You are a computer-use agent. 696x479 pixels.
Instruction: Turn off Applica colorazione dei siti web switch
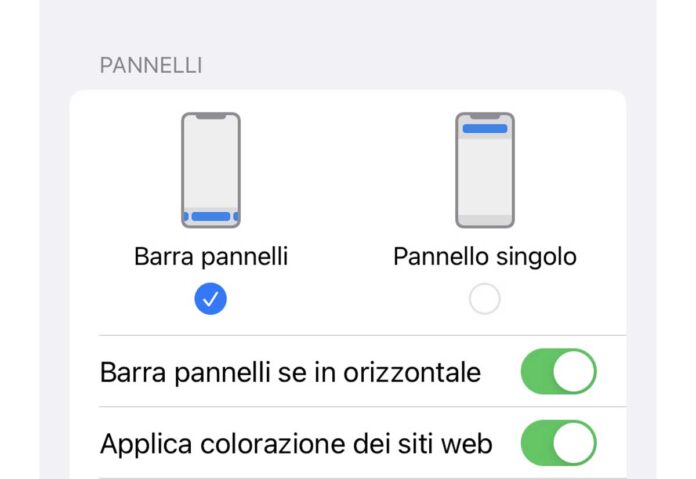coord(558,444)
